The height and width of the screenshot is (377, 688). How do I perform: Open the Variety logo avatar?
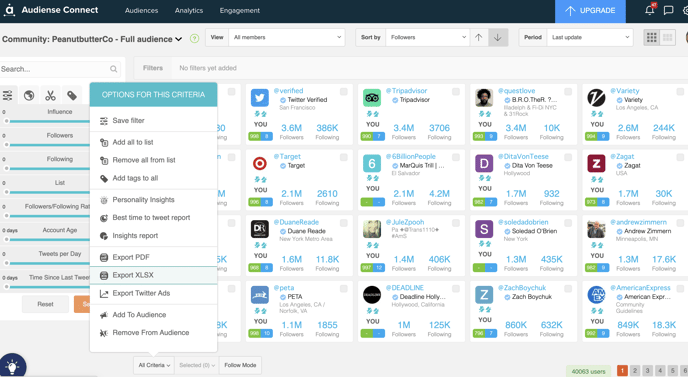[x=596, y=97]
